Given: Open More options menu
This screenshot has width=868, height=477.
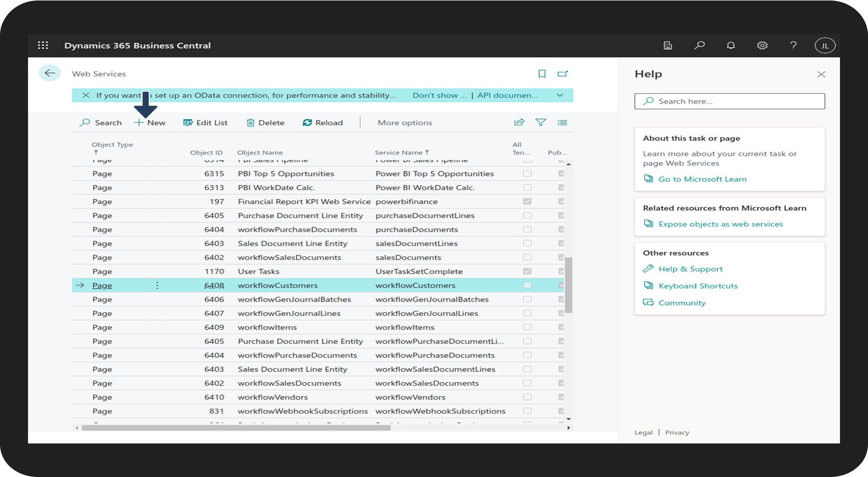Looking at the screenshot, I should click(x=405, y=123).
